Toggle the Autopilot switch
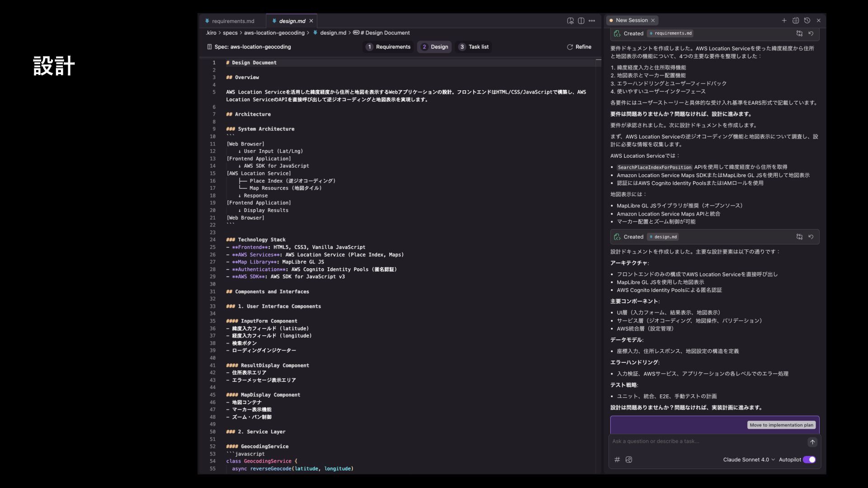 pos(809,460)
